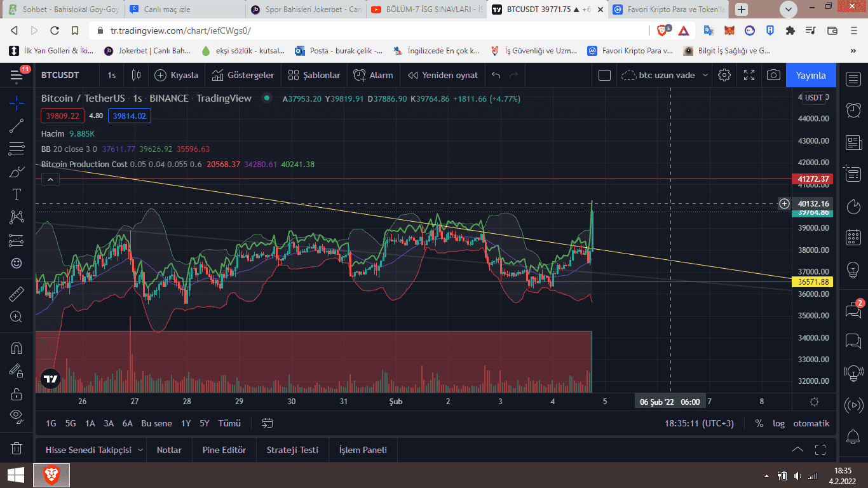Start Yeniden oynat bar replay
868x488 pixels.
[443, 75]
